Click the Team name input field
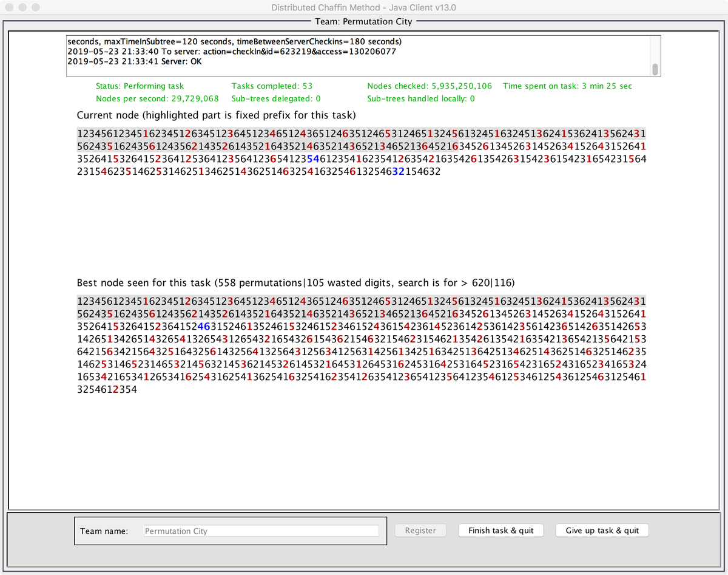Screen dimensions: 728x575 tap(261, 531)
